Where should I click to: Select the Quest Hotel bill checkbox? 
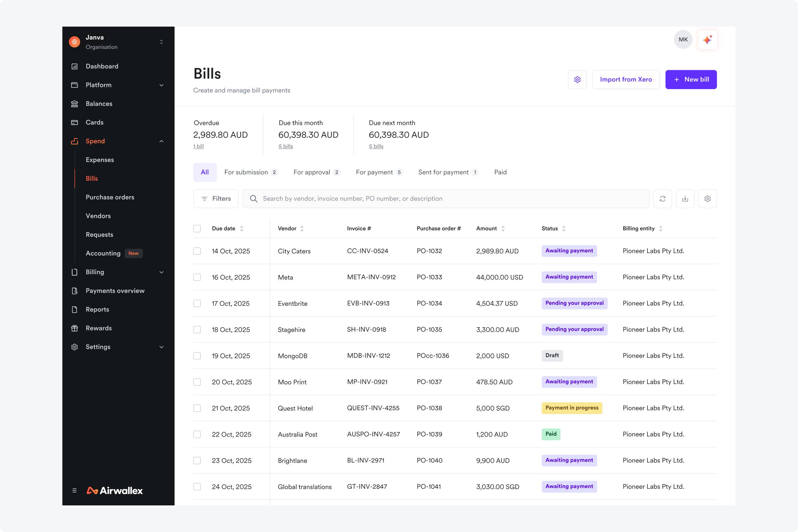(197, 408)
